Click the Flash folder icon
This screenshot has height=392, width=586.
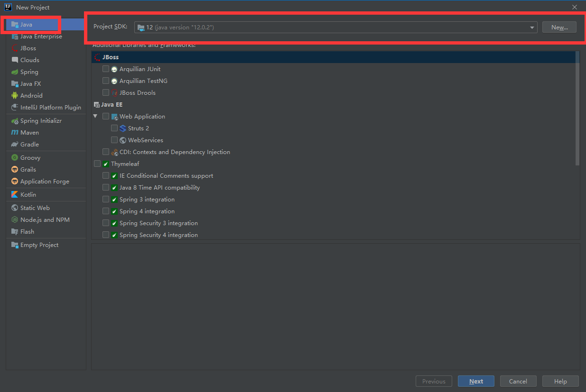15,232
